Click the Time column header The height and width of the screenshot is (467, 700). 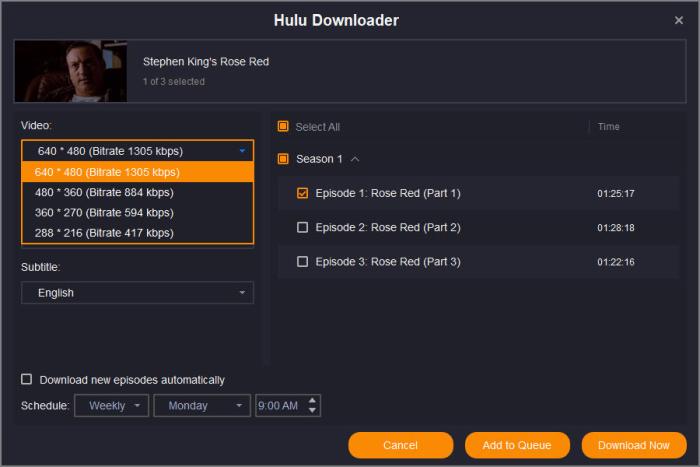[x=608, y=127]
